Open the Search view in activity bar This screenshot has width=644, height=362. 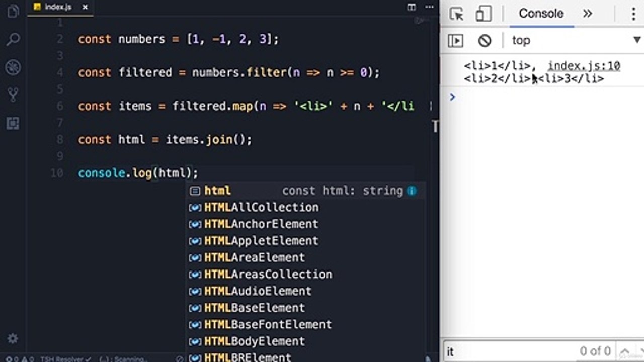tap(13, 39)
